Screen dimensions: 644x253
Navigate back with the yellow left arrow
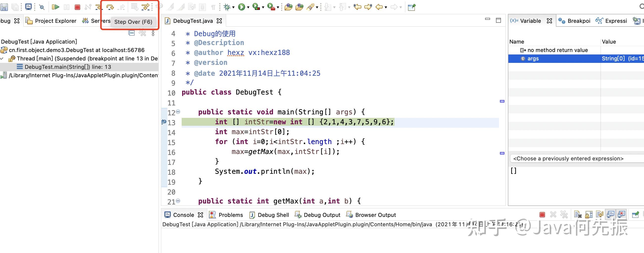pos(379,7)
